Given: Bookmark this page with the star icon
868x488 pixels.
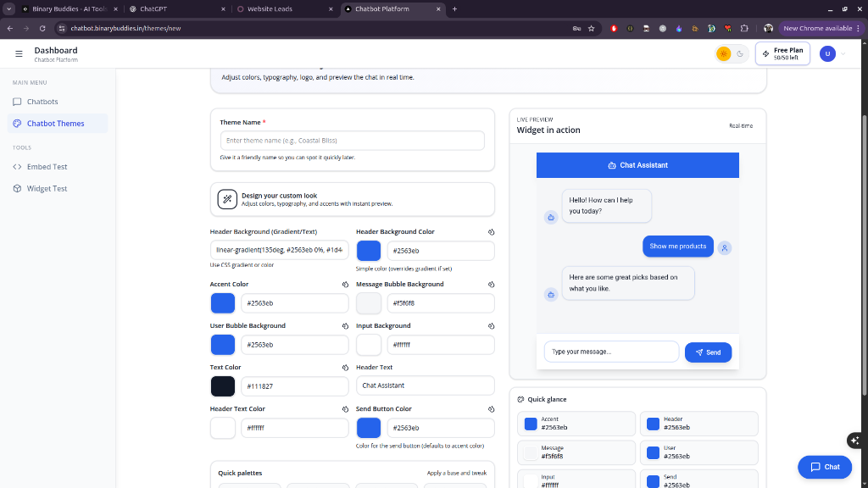Looking at the screenshot, I should (591, 28).
